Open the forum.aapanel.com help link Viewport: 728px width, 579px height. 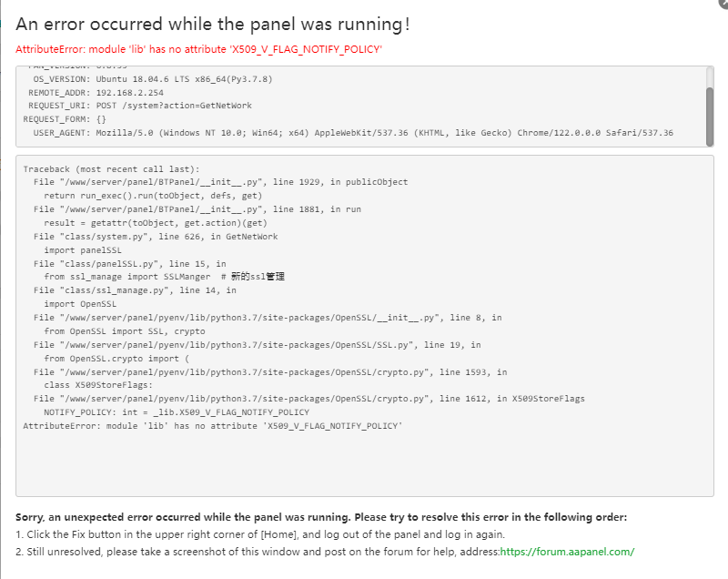(567, 552)
